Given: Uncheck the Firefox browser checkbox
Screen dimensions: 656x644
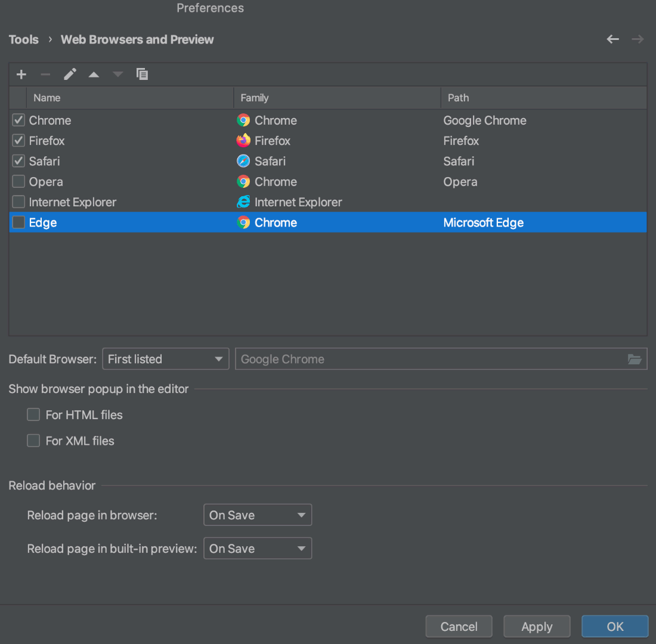Looking at the screenshot, I should point(18,141).
